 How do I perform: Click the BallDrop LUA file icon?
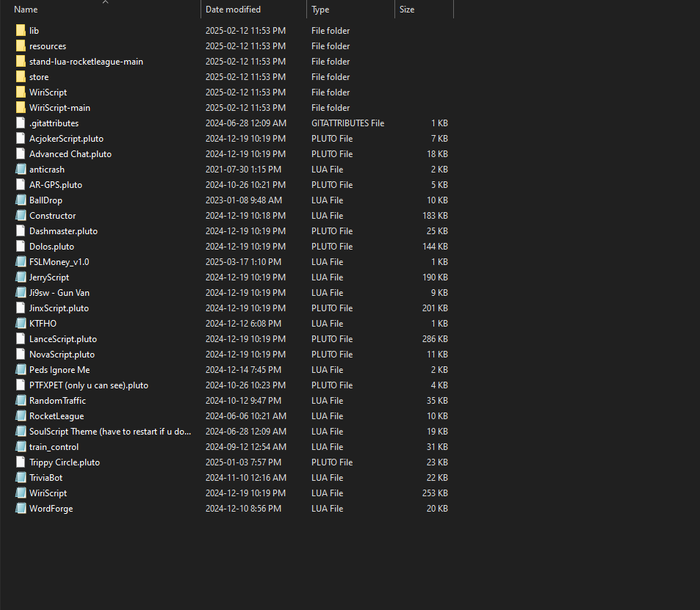pyautogui.click(x=21, y=200)
